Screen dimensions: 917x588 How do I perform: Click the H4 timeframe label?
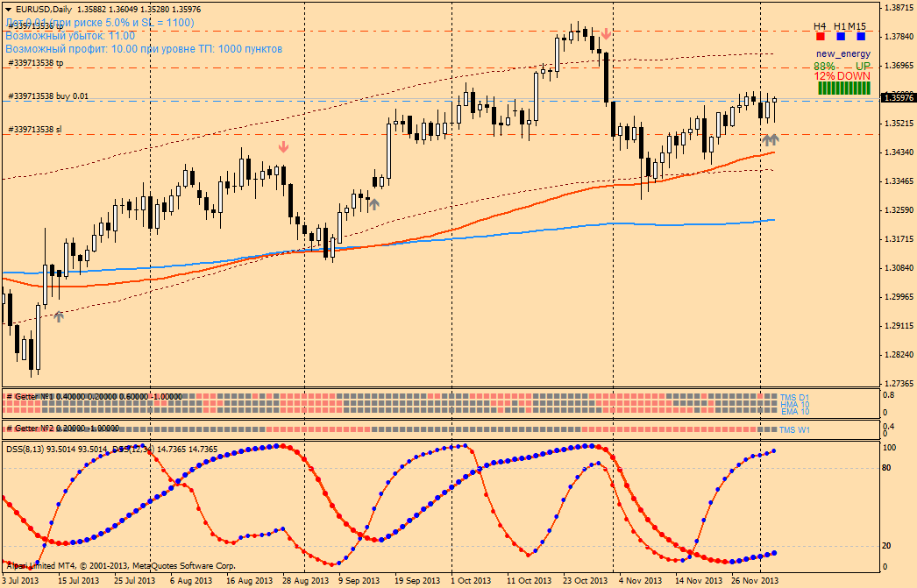pyautogui.click(x=820, y=26)
